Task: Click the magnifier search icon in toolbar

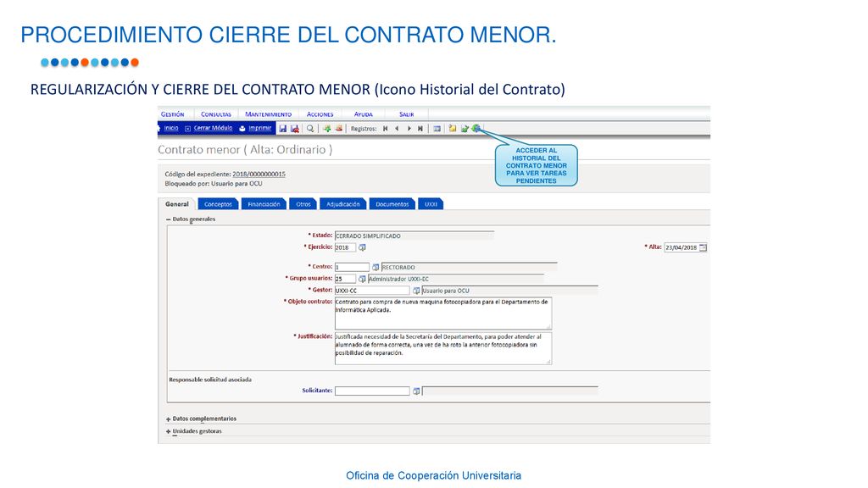Action: pos(310,129)
